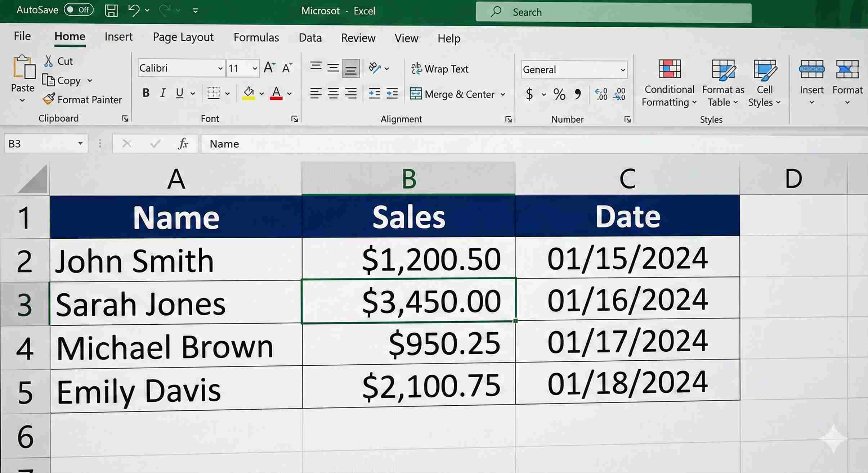Apply Percent Style number format
Image resolution: width=868 pixels, height=473 pixels.
click(559, 94)
